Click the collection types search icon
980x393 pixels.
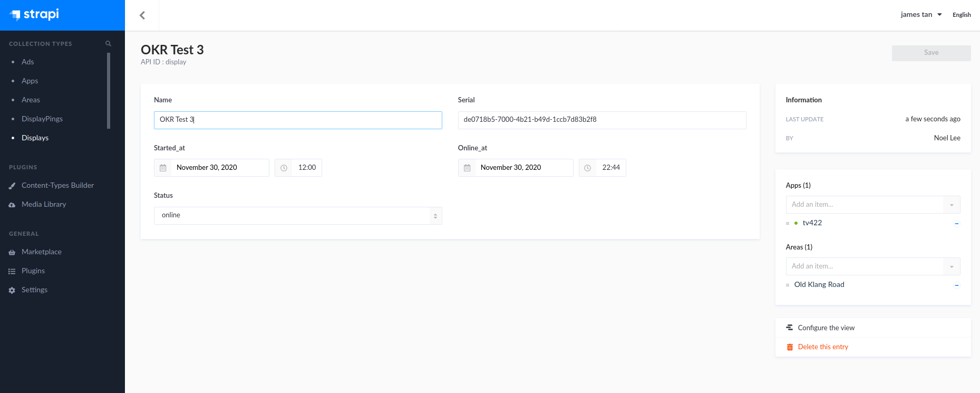(108, 44)
